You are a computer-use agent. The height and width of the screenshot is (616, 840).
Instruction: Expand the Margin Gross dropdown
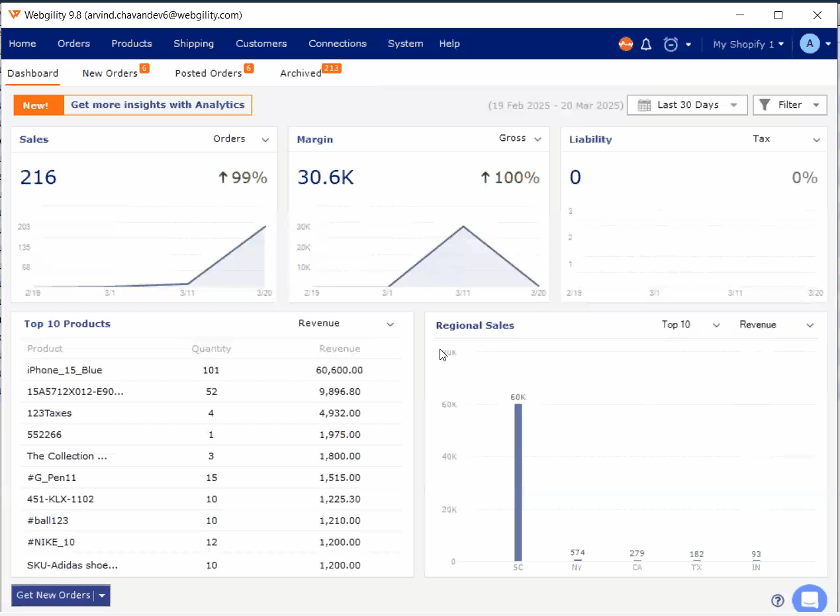pos(537,139)
